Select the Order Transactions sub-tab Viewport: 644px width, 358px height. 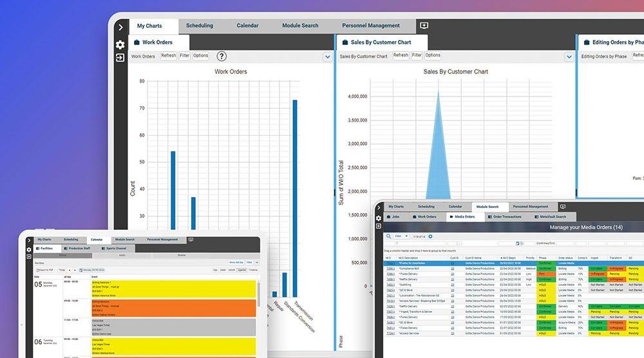pos(504,217)
